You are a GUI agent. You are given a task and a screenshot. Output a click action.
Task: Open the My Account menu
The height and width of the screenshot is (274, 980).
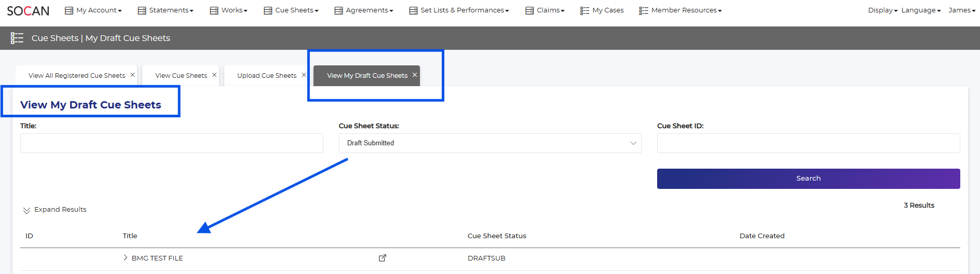coord(93,10)
